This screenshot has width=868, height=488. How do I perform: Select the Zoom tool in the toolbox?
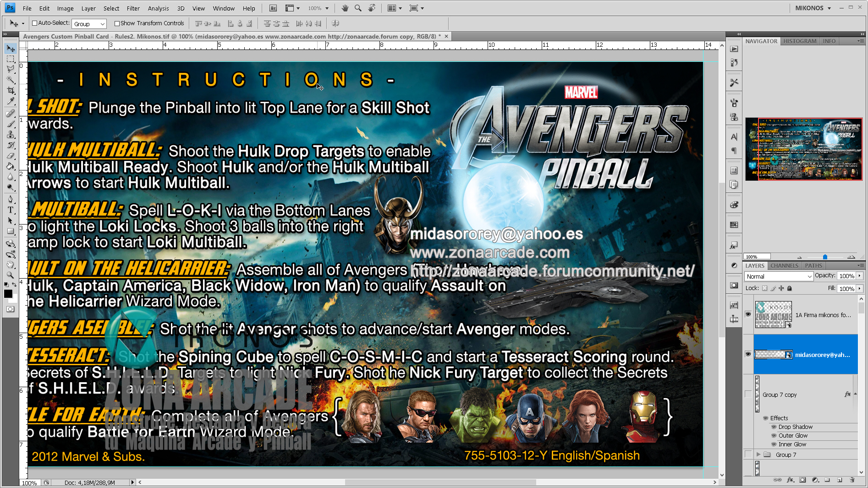pos(11,275)
